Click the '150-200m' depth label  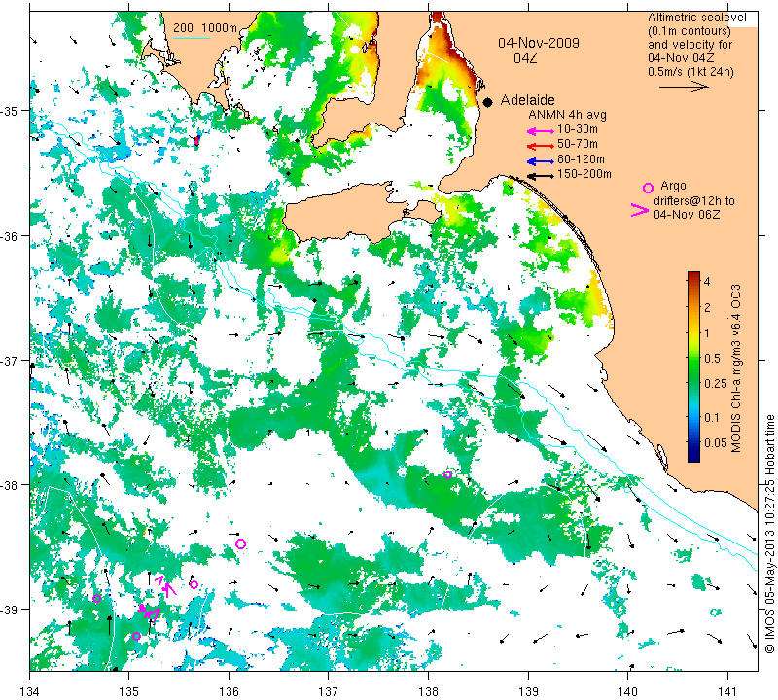click(x=584, y=174)
